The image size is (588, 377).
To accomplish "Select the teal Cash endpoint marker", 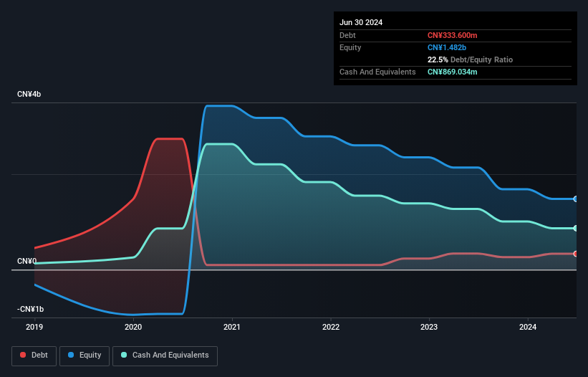I will tap(576, 229).
